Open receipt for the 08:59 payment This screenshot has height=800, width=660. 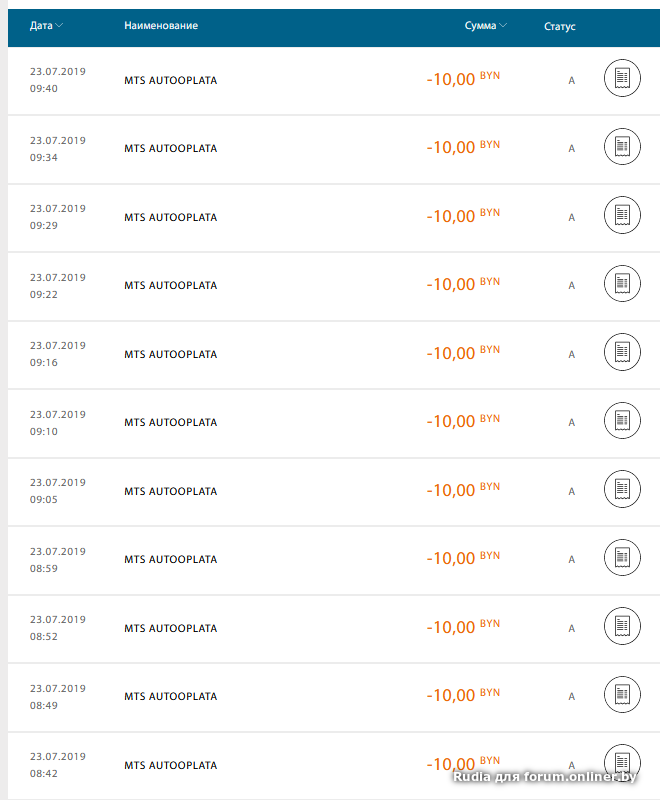tap(622, 558)
